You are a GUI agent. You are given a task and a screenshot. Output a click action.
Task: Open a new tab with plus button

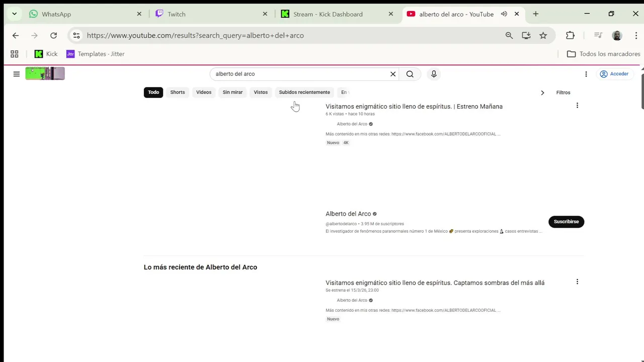coord(535,14)
